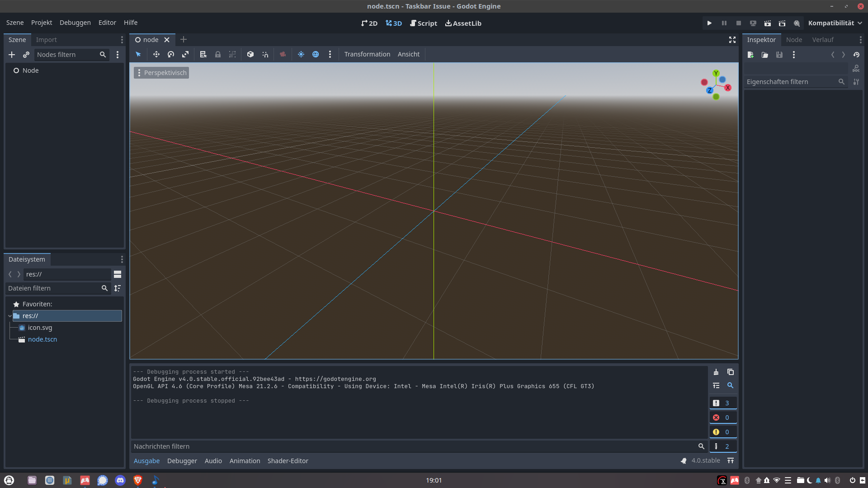Click the Szene speichern (save) icon in Inspektor
Image resolution: width=868 pixels, height=488 pixels.
779,55
